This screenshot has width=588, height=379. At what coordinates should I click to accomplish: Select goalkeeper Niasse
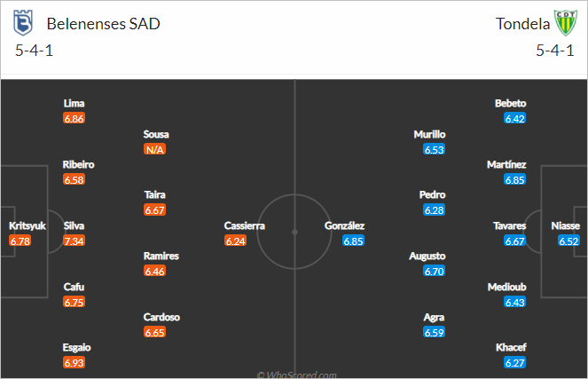pos(565,226)
